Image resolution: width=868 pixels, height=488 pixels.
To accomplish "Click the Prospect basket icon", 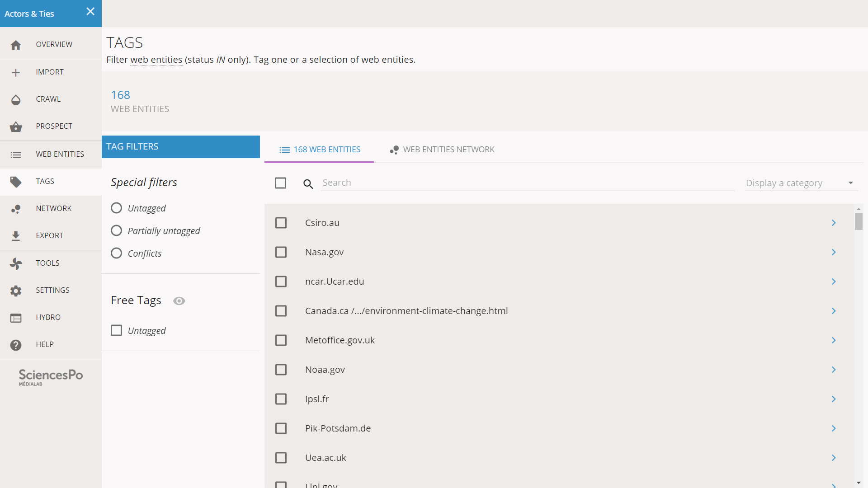I will (16, 127).
